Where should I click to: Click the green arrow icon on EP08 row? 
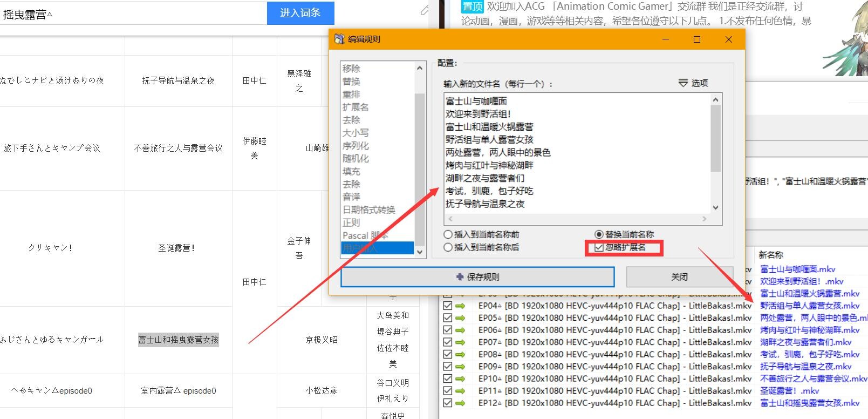460,354
